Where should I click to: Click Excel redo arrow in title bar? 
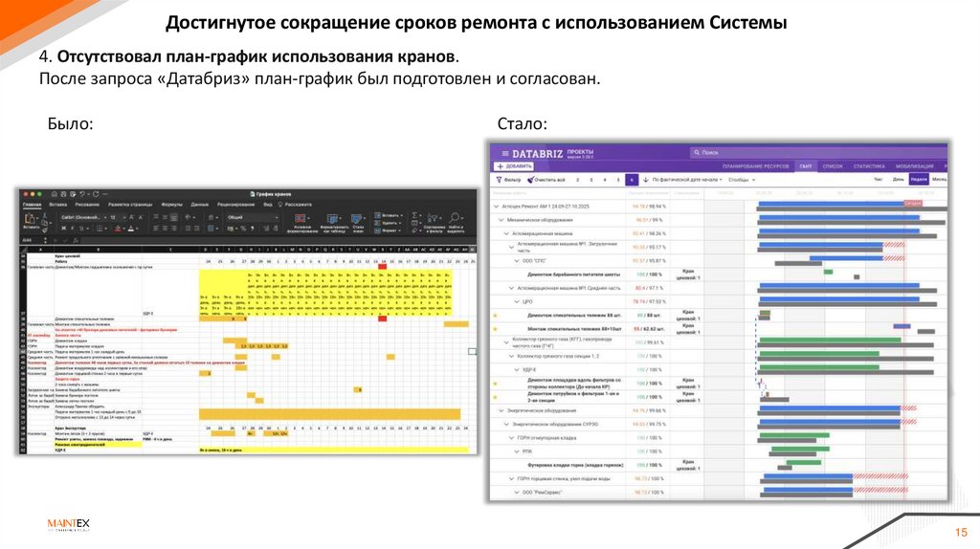(x=96, y=193)
